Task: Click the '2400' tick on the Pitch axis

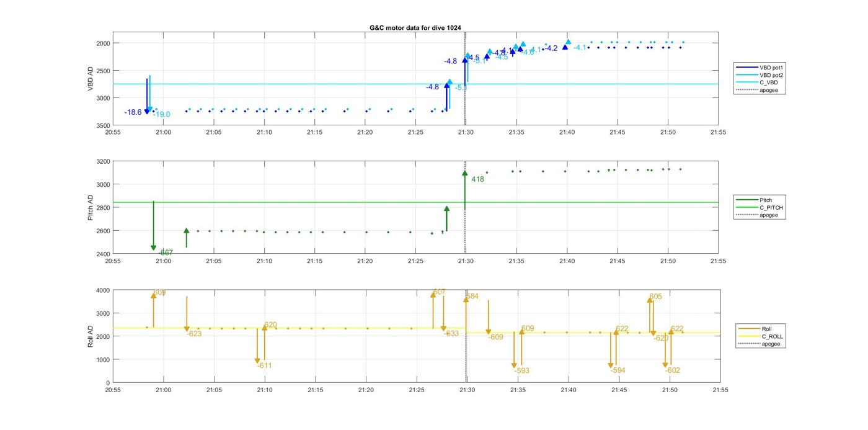Action: [x=103, y=254]
